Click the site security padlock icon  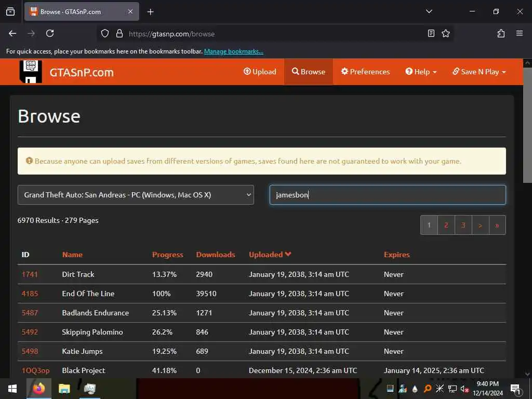[119, 34]
